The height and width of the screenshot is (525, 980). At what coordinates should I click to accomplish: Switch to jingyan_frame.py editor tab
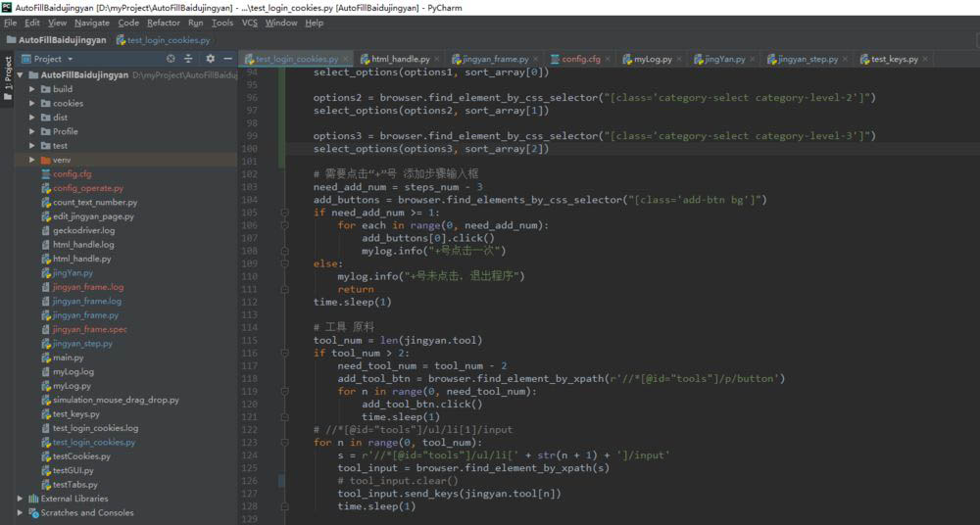496,60
